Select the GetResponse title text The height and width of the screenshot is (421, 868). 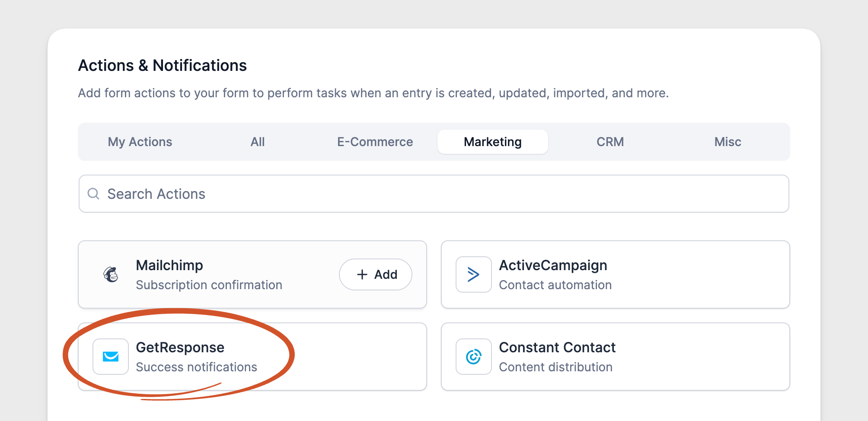click(x=180, y=347)
